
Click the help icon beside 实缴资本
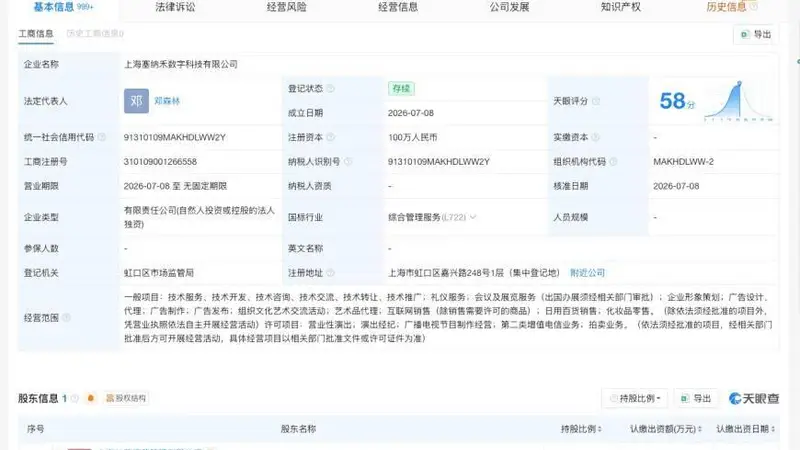pos(595,137)
